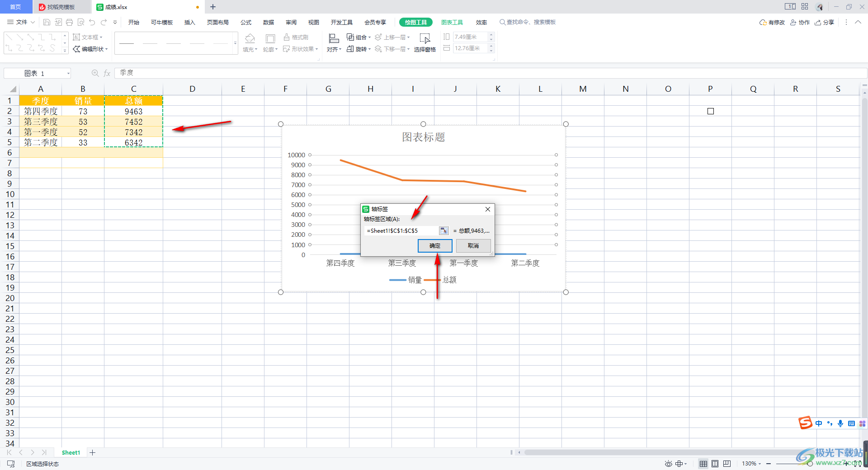Click the fx insert function icon
Viewport: 868px width, 470px height.
coord(107,73)
